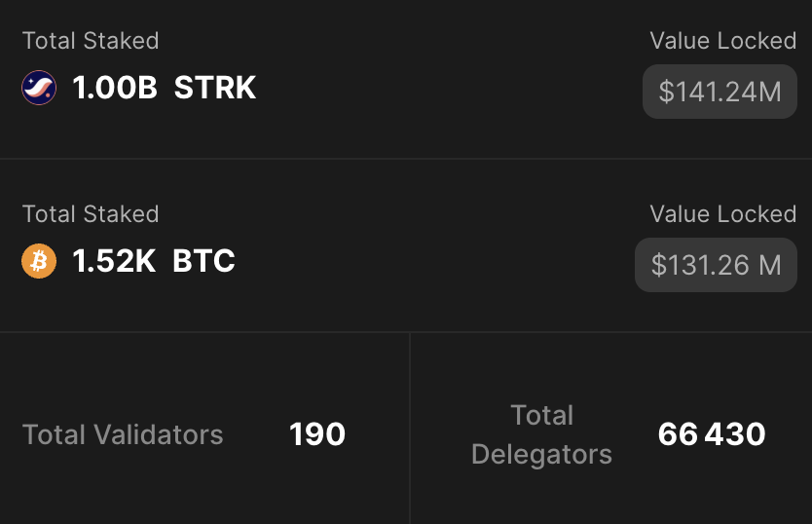Click the Total Staked label above STRK
The width and height of the screenshot is (812, 524).
(91, 41)
